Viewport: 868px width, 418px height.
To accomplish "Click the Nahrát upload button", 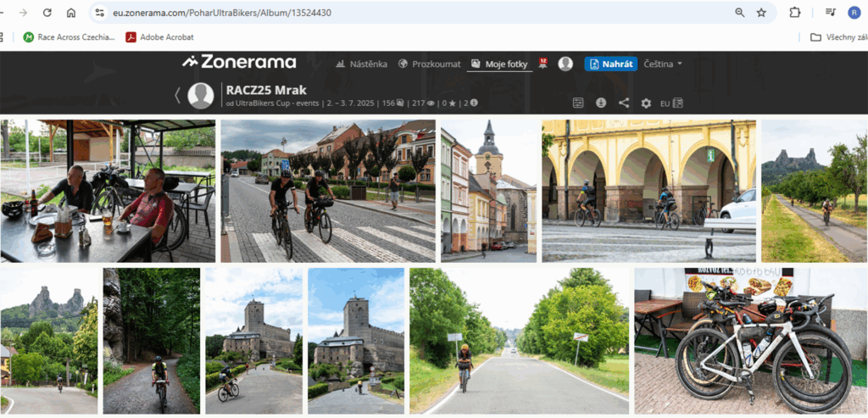I will pos(610,64).
